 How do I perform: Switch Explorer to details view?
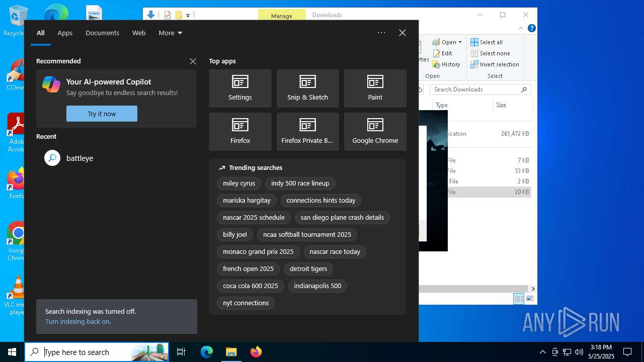(519, 299)
